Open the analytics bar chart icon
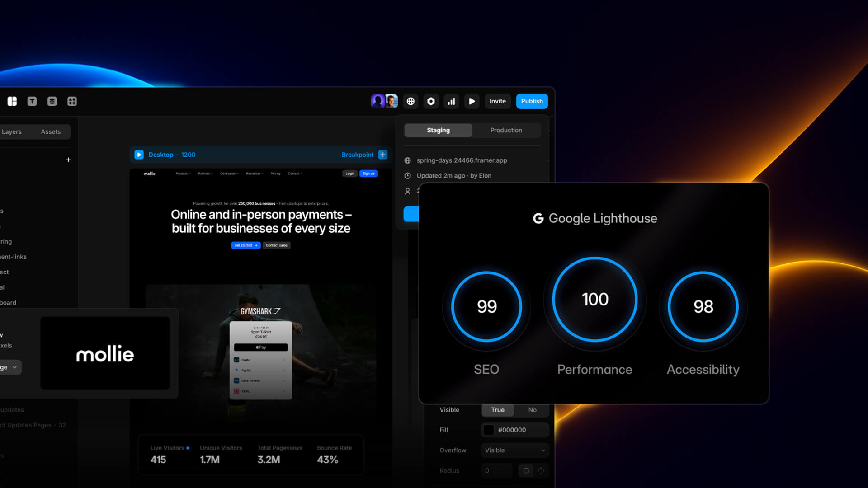This screenshot has height=488, width=868. click(x=451, y=101)
